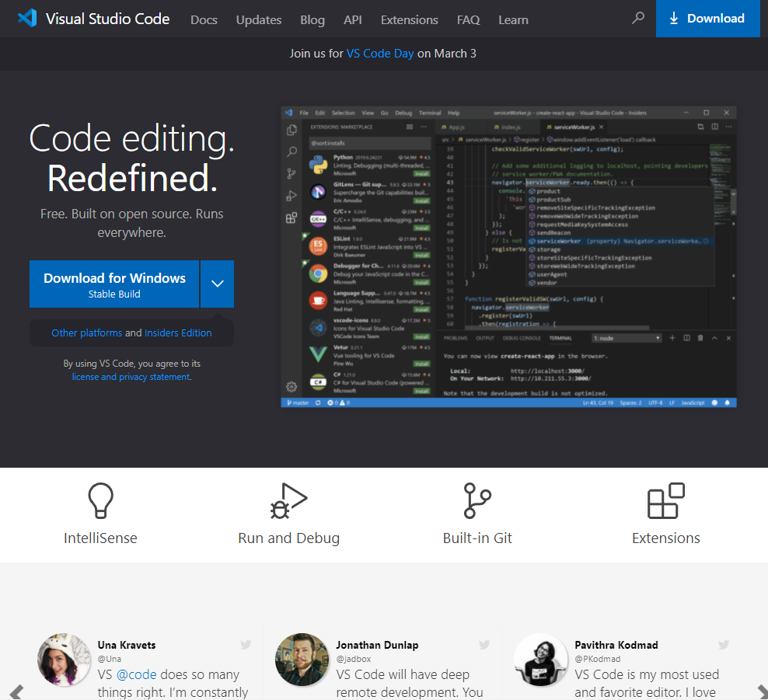Click Twitter bird icon on Jonathan Dunlap card

[x=484, y=645]
